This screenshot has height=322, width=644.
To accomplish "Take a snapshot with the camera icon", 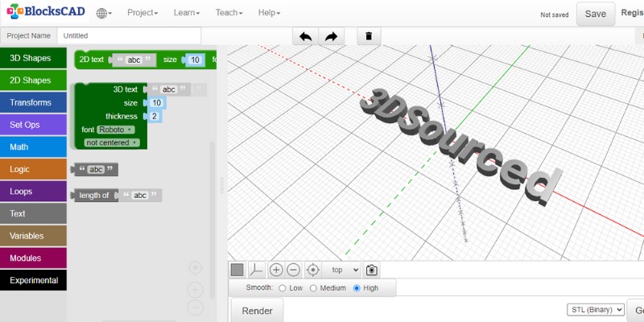I will tap(371, 270).
